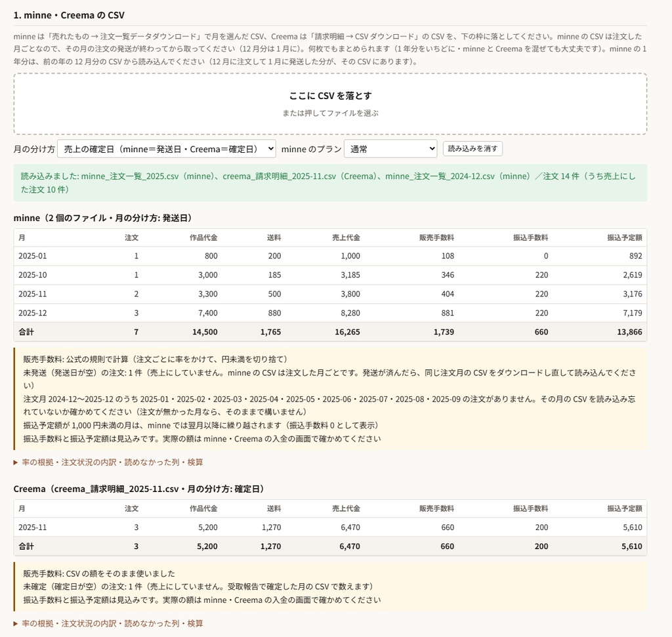Click the 未確定（確定日が空）の注文 note

click(198, 586)
